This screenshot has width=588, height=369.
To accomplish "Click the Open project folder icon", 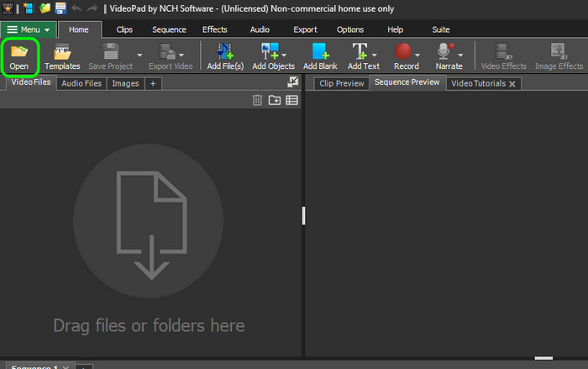I will click(x=18, y=52).
